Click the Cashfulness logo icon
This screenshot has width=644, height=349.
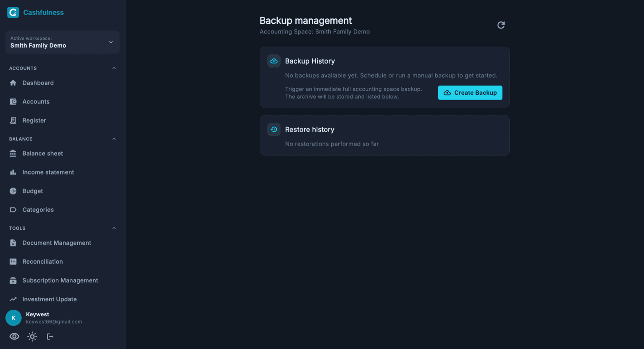point(13,13)
